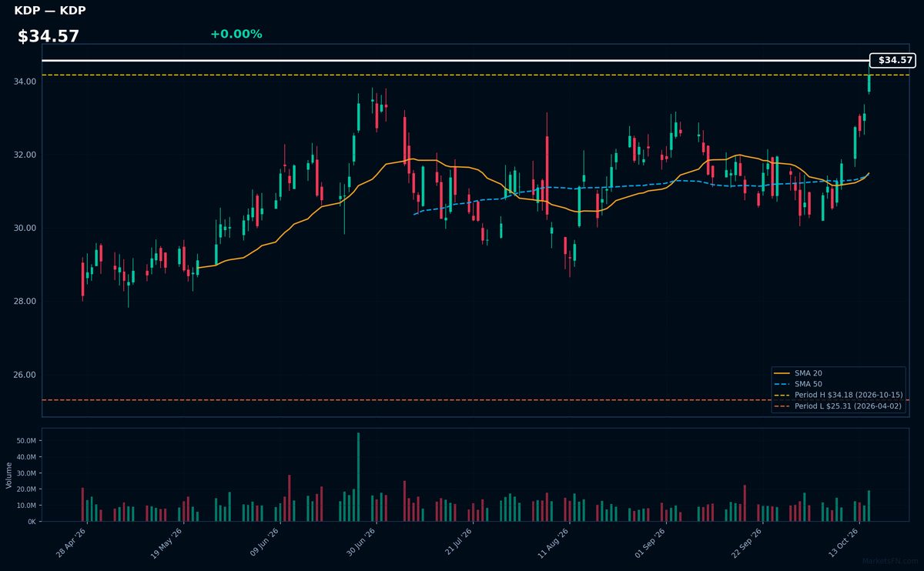Click the 13 Oct '26 date label
Viewport: 924px width, 571px height.
click(844, 543)
